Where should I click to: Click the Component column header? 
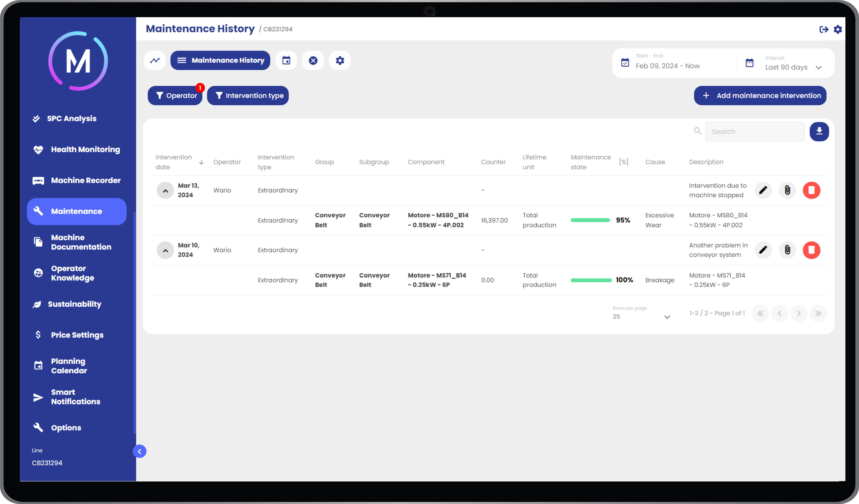426,162
